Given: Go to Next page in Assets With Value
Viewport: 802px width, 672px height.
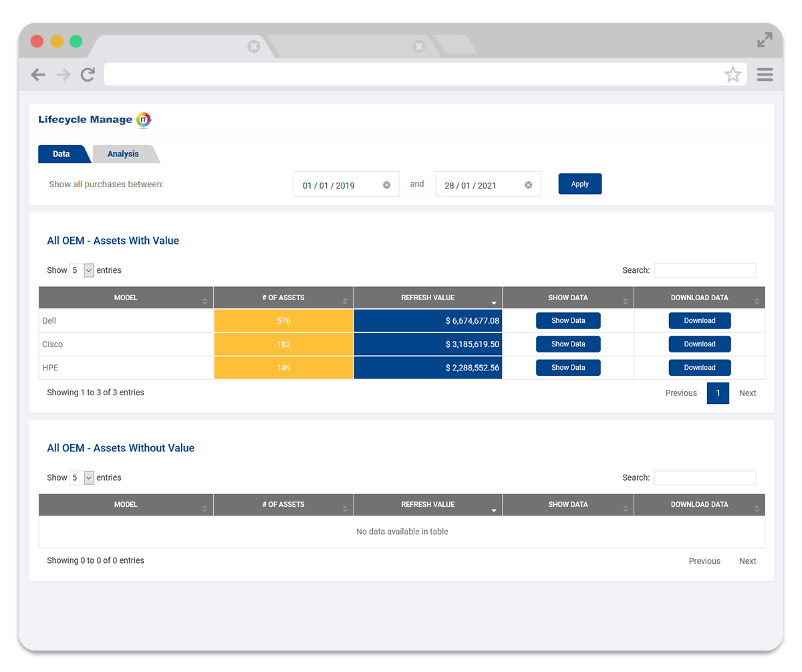Looking at the screenshot, I should [x=747, y=393].
